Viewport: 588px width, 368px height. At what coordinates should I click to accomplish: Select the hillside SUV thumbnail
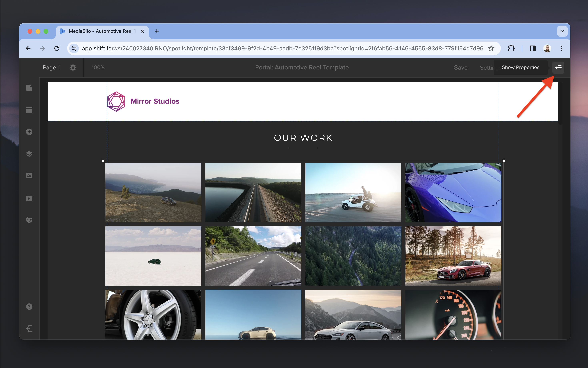tap(153, 193)
